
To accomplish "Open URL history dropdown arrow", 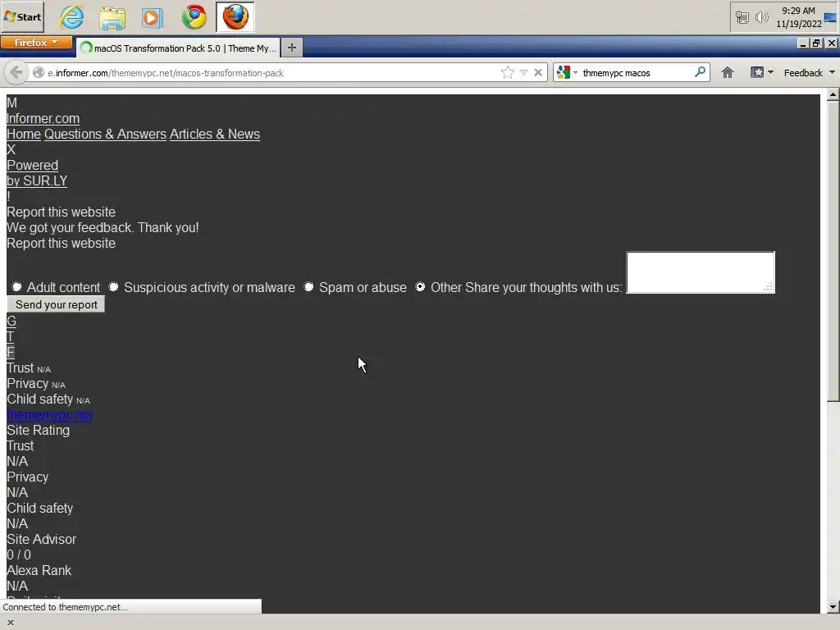I will pos(524,72).
